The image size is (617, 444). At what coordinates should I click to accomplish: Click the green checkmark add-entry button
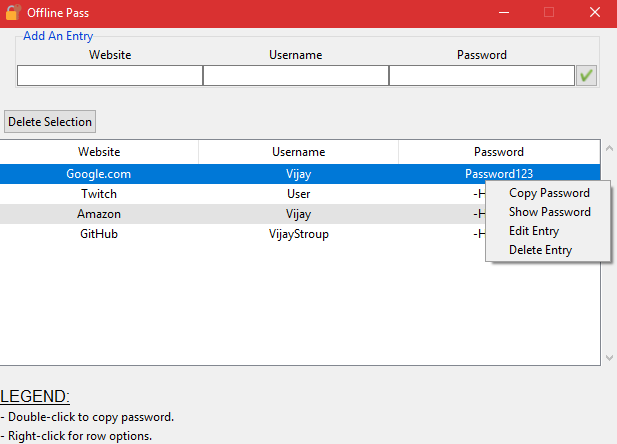pos(586,75)
